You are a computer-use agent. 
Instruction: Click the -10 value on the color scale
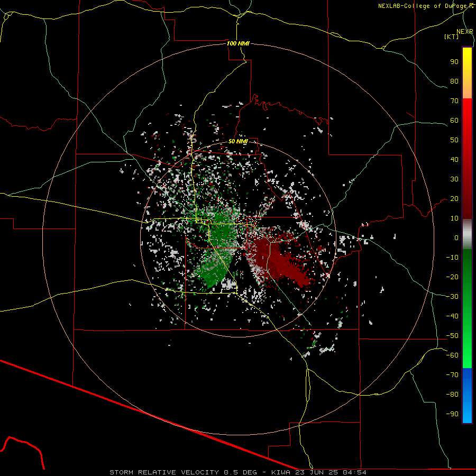[452, 258]
